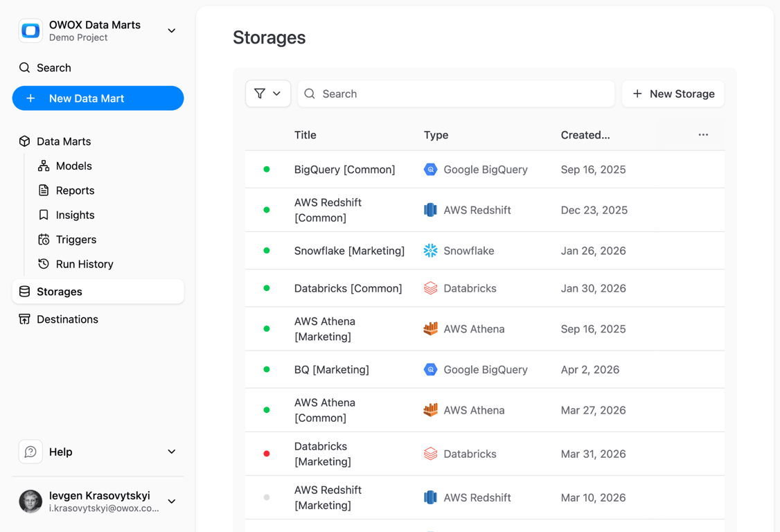
Task: Click the New Storage button
Action: point(673,94)
